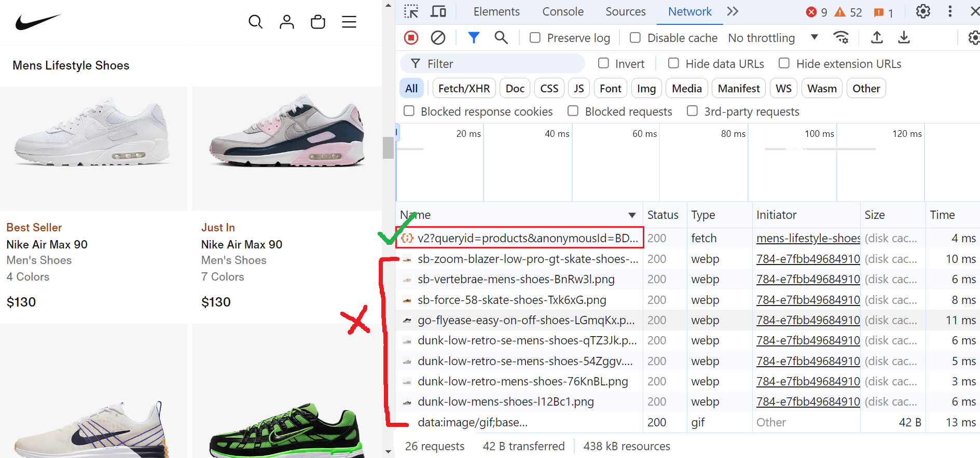Screen dimensions: 980x458
Task: Filter requests by WS
Action: (784, 88)
